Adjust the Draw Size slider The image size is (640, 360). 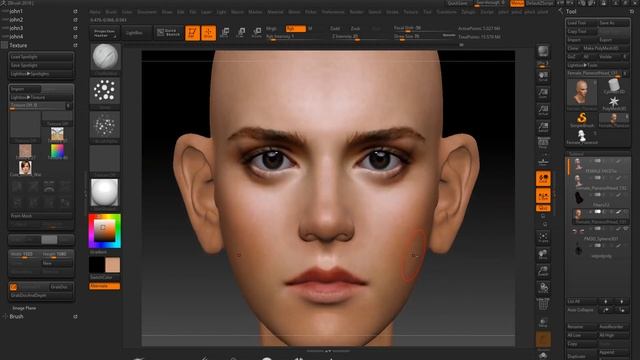click(x=424, y=36)
